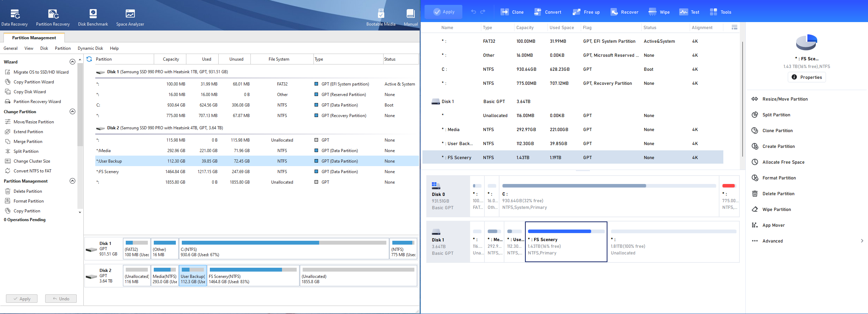Select FS Scenery(NTFS) block in Disk 2 map
Screen dimensions: 868x314
pos(253,276)
